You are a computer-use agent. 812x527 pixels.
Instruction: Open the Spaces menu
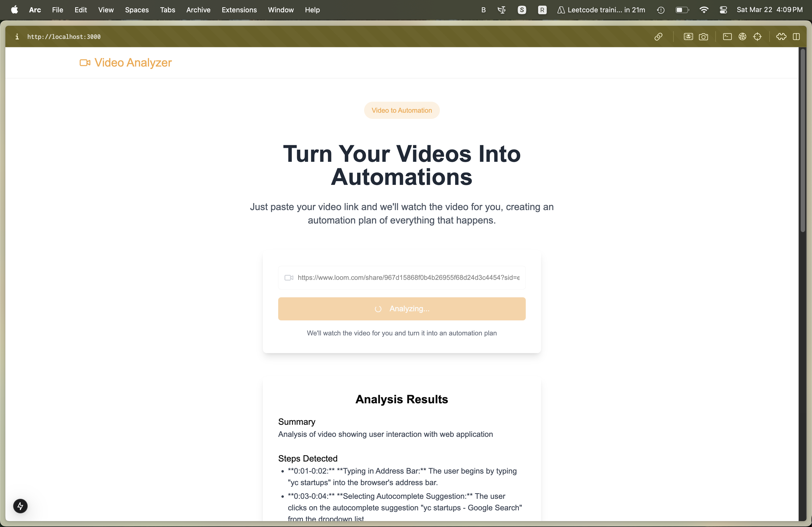pos(136,10)
